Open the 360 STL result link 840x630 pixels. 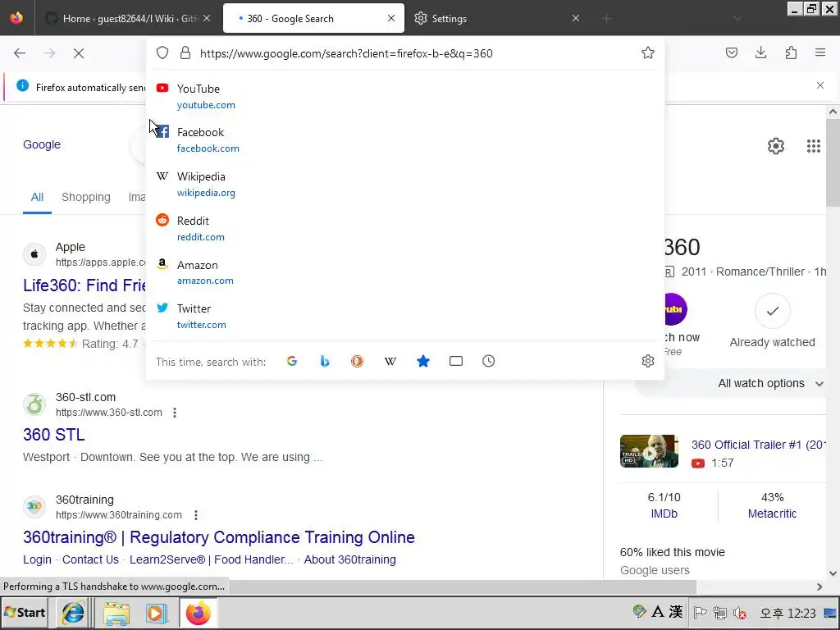[x=53, y=435]
